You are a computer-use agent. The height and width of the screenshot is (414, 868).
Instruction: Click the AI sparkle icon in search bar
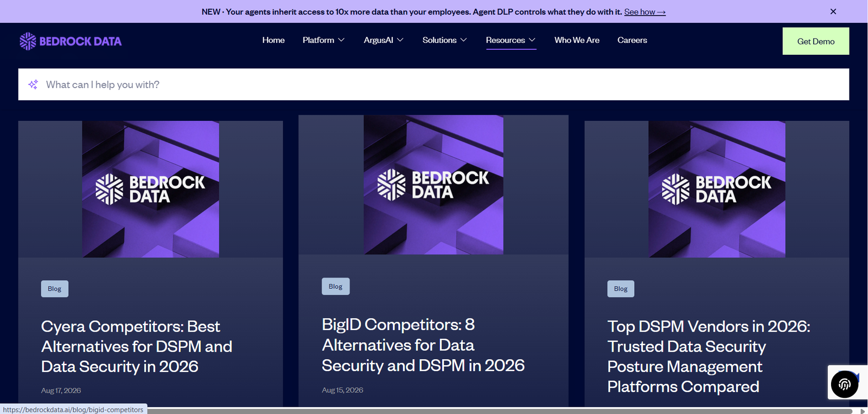pyautogui.click(x=33, y=85)
